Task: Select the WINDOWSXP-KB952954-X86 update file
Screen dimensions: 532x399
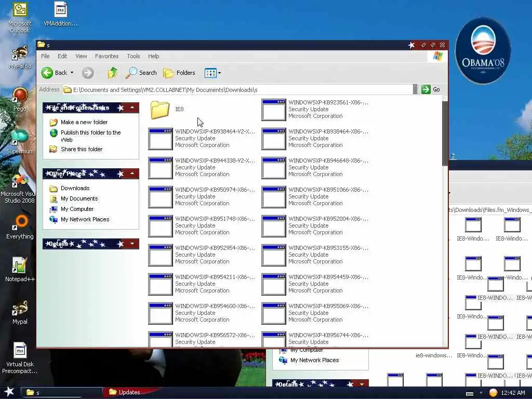Action: pyautogui.click(x=202, y=255)
